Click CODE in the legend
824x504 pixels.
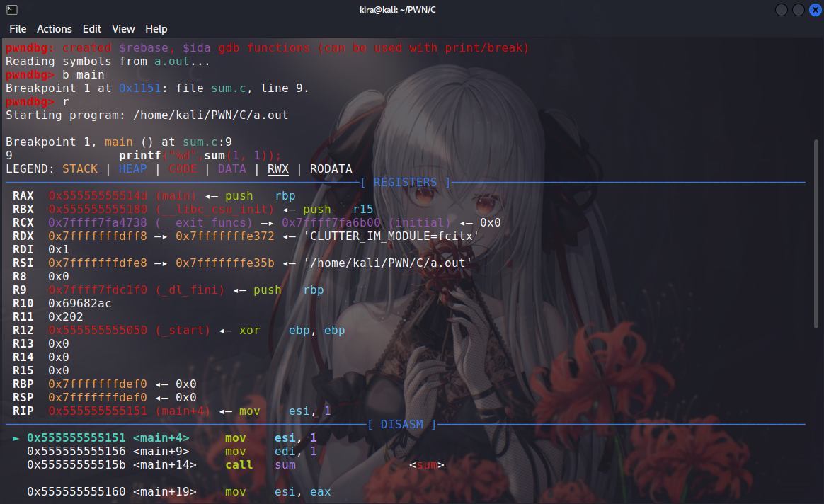point(183,168)
